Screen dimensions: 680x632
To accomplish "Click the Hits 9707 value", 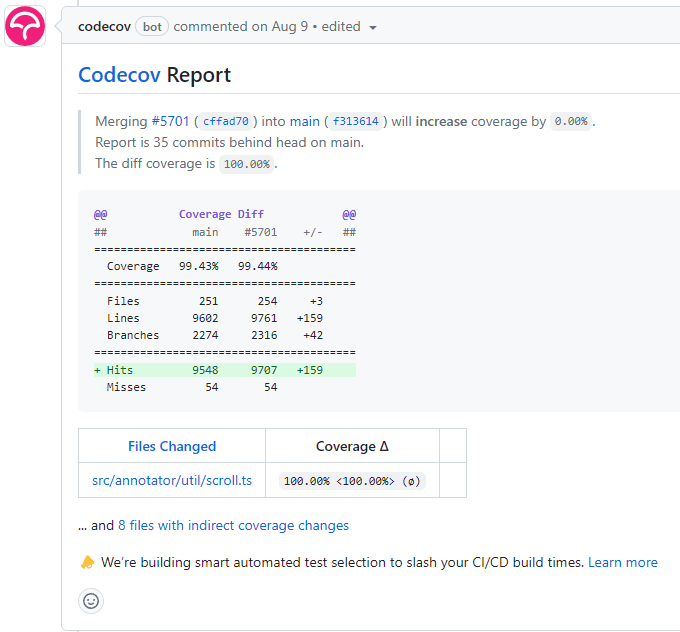I will click(x=264, y=370).
